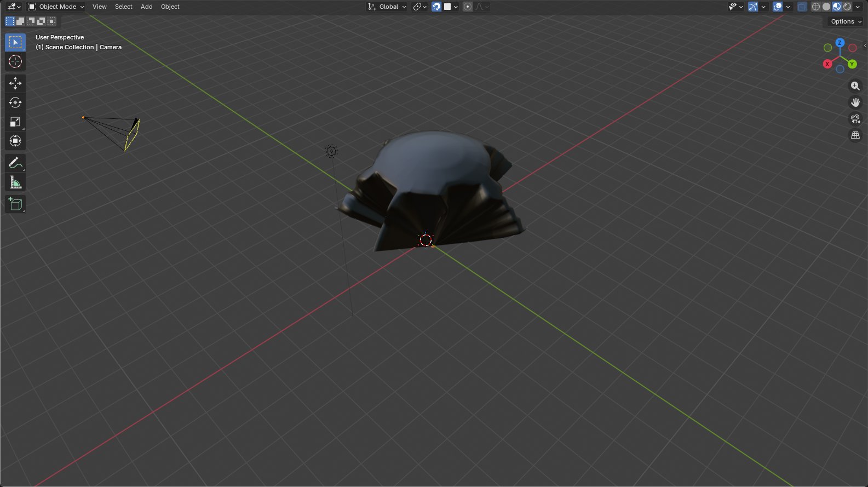The width and height of the screenshot is (868, 487).
Task: Choose the Scale tool
Action: tap(15, 122)
